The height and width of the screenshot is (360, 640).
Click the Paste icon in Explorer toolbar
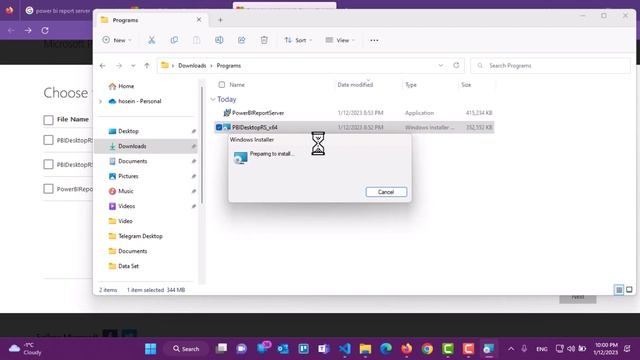pos(196,40)
